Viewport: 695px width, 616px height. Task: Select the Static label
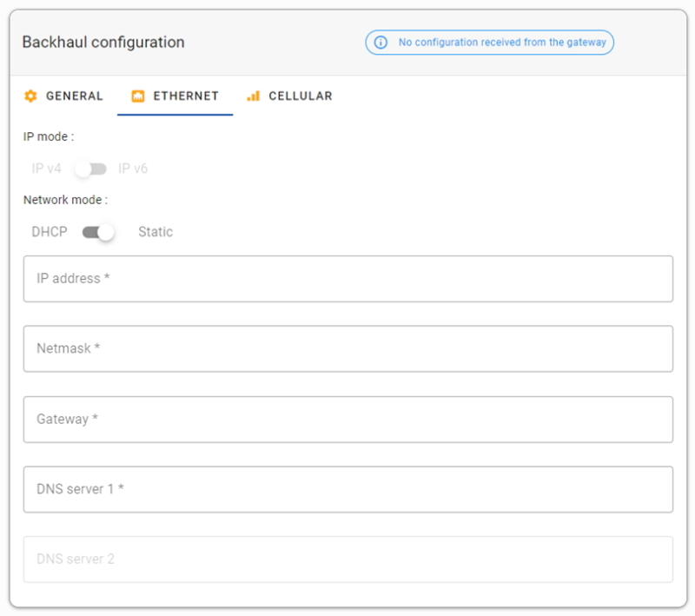click(x=156, y=232)
